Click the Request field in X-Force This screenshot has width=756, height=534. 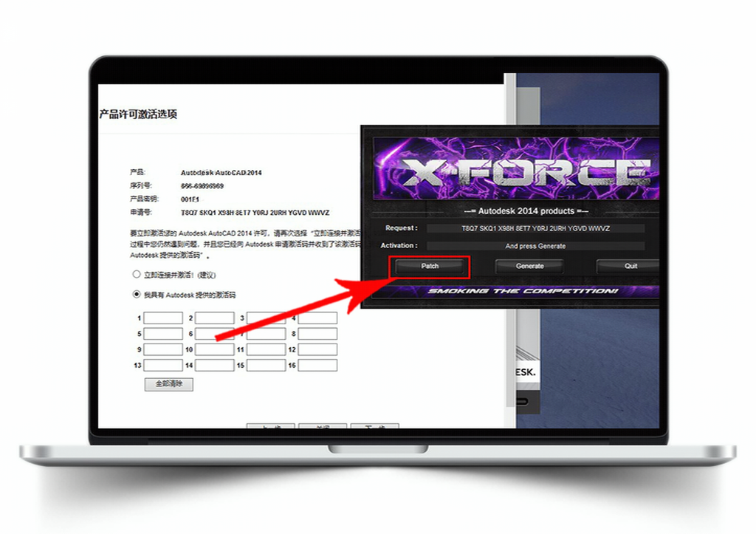click(536, 228)
